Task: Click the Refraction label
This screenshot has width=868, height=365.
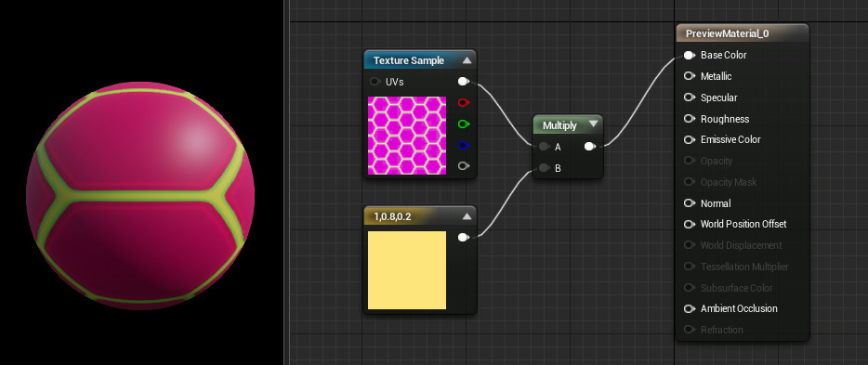Action: pos(722,330)
